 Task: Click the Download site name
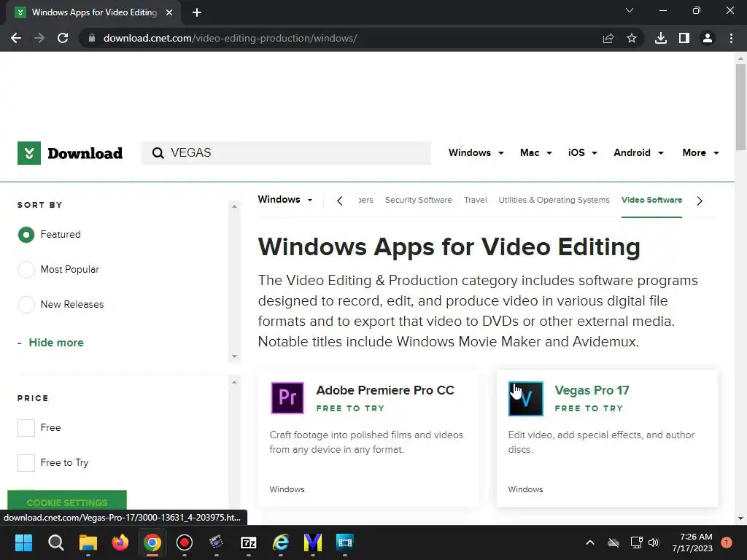tap(85, 153)
